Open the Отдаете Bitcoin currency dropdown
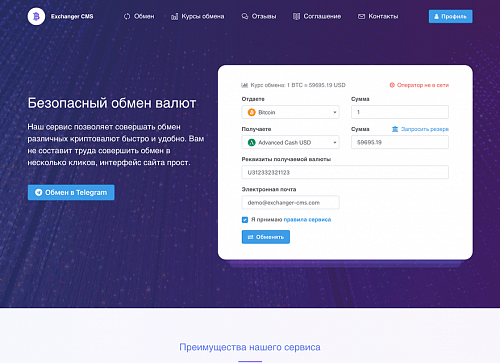This screenshot has height=363, width=500. (x=290, y=112)
